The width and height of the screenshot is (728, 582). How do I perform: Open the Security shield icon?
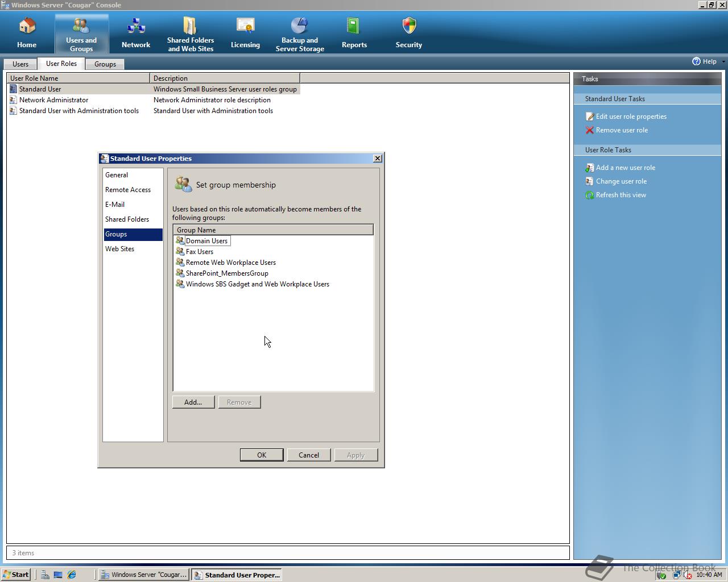[409, 27]
